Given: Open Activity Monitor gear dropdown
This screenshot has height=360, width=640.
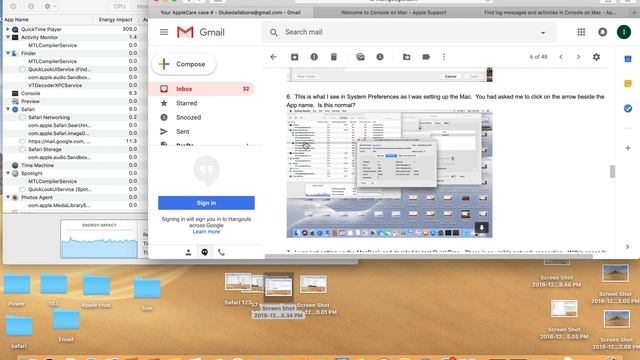Looking at the screenshot, I should (50, 6).
